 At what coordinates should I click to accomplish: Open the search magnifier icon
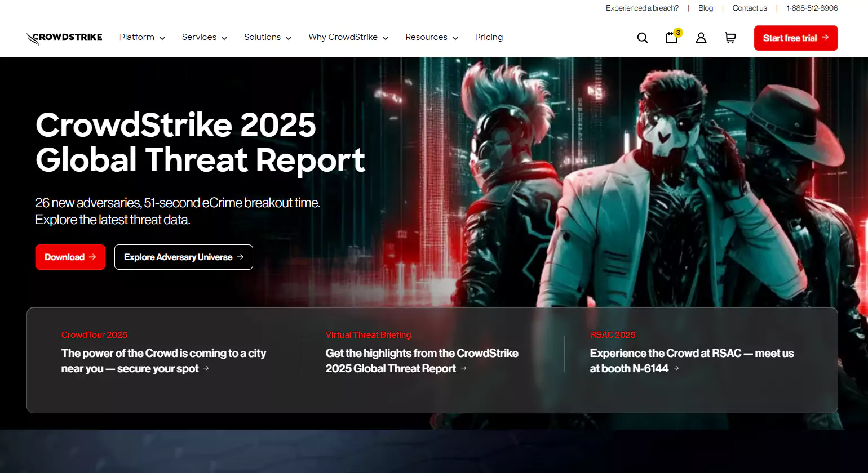pyautogui.click(x=642, y=37)
